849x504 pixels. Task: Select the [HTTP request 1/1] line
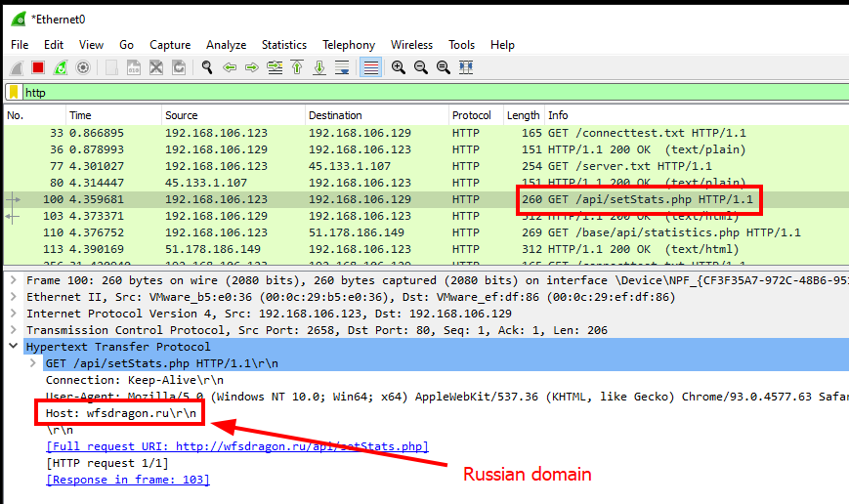click(x=107, y=463)
